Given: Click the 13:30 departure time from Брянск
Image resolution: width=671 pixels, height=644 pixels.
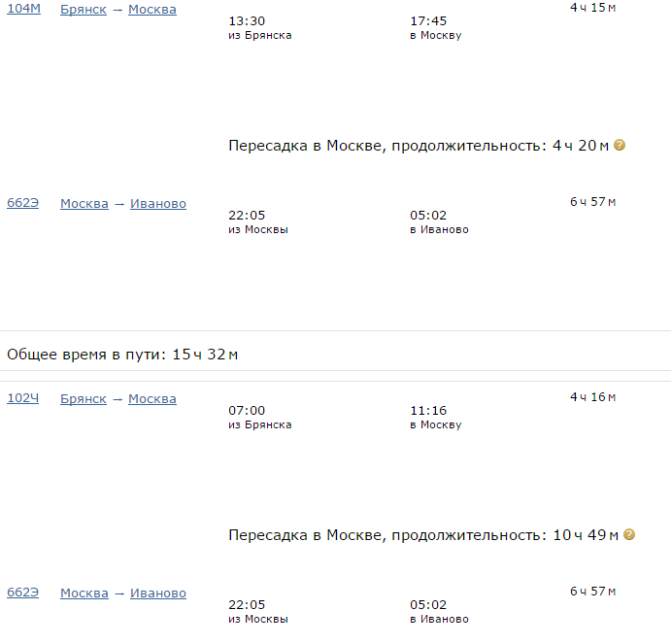Looking at the screenshot, I should [x=247, y=20].
